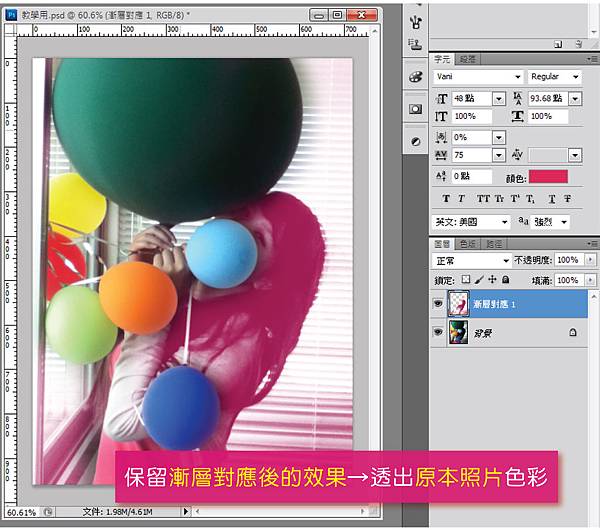This screenshot has height=530, width=600.
Task: Select the 背景 layer thumbnail
Action: coord(458,332)
